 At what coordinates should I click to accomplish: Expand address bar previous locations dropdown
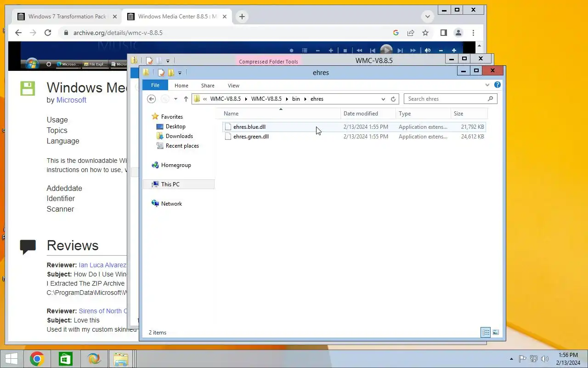(x=383, y=99)
